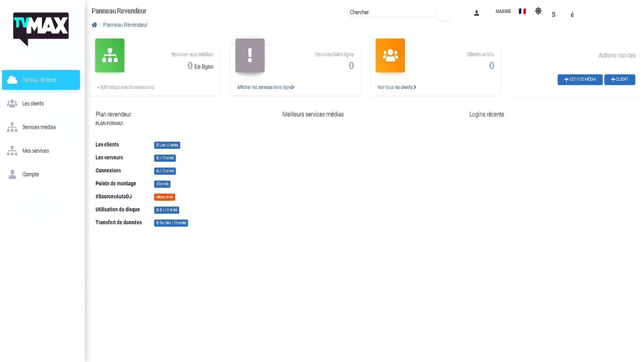The width and height of the screenshot is (644, 362).
Task: Click the Connexions 0 / Illimité badge
Action: [165, 171]
